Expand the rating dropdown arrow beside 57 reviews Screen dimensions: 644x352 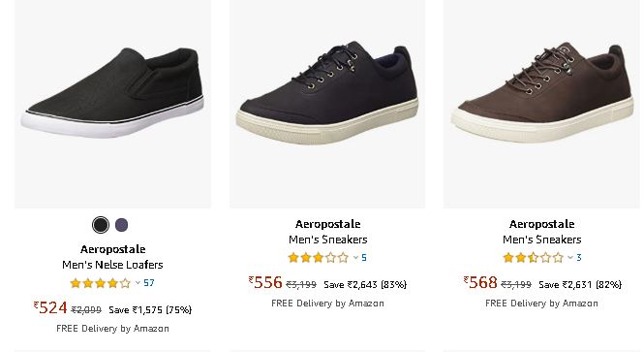coord(138,283)
